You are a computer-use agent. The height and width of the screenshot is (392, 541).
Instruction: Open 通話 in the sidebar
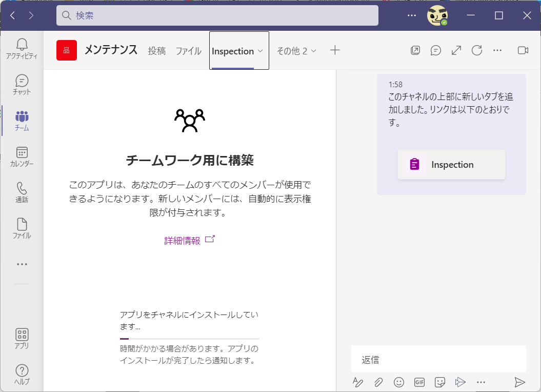(22, 193)
